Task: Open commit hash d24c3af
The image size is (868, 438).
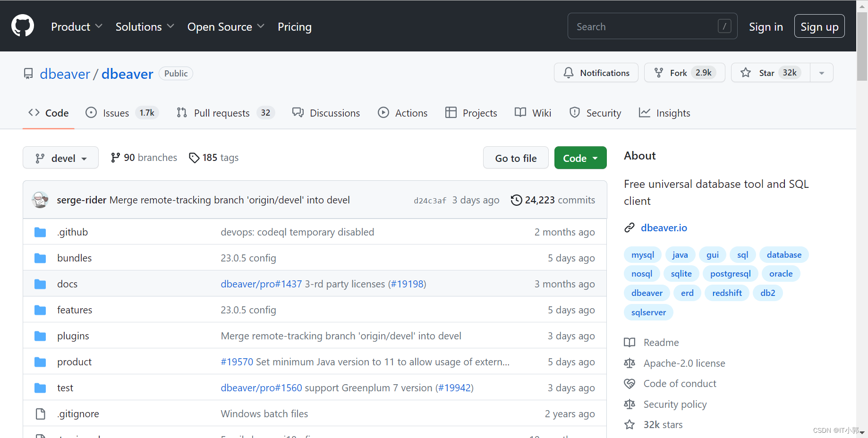Action: 430,201
